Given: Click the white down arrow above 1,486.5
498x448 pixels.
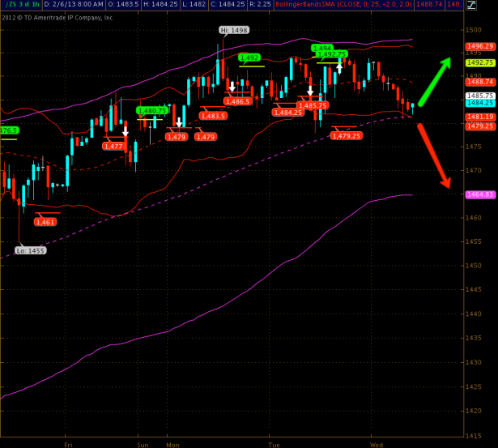Looking at the screenshot, I should tap(232, 86).
